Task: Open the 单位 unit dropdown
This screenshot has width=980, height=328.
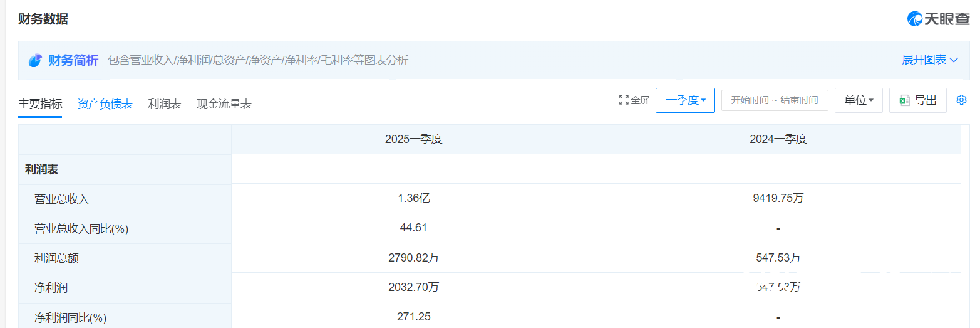Action: 859,100
